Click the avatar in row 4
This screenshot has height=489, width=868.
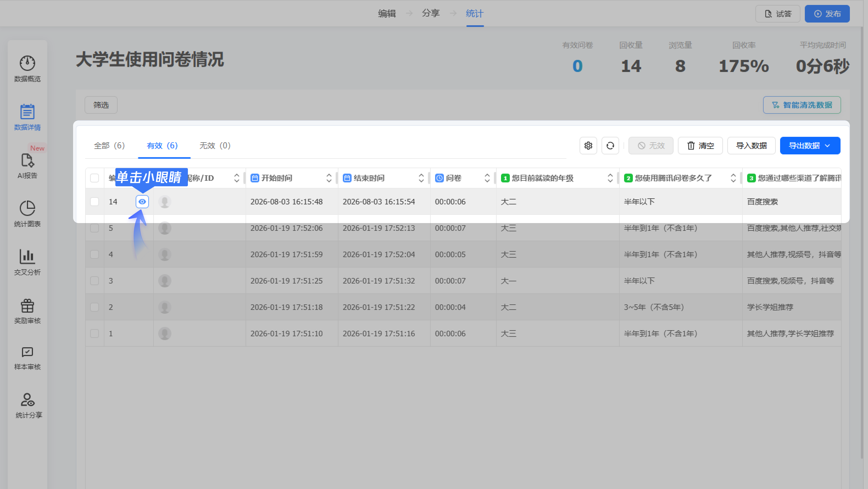click(x=165, y=254)
